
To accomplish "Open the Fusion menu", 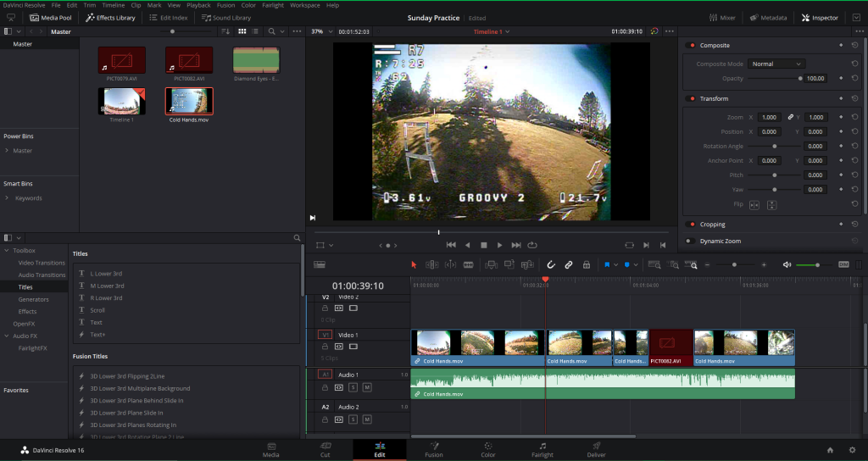I will coord(225,5).
